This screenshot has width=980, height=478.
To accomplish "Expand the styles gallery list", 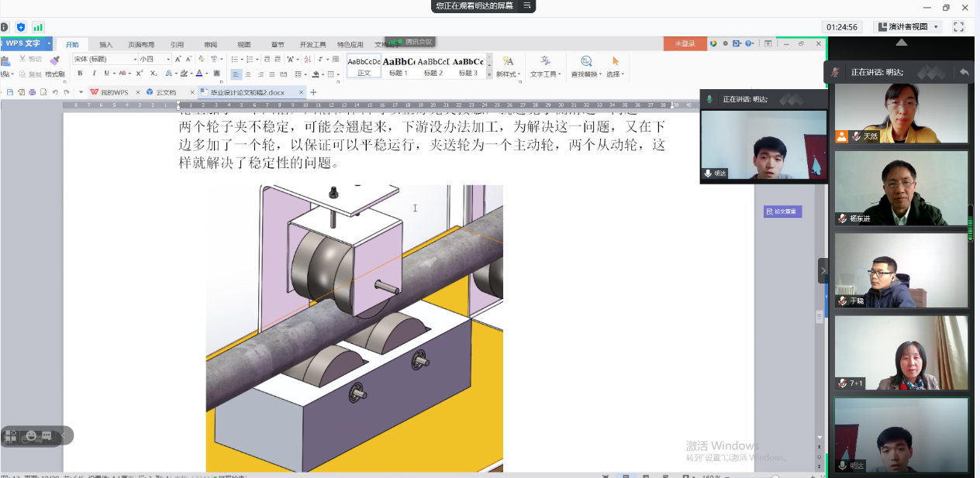I will [x=489, y=76].
